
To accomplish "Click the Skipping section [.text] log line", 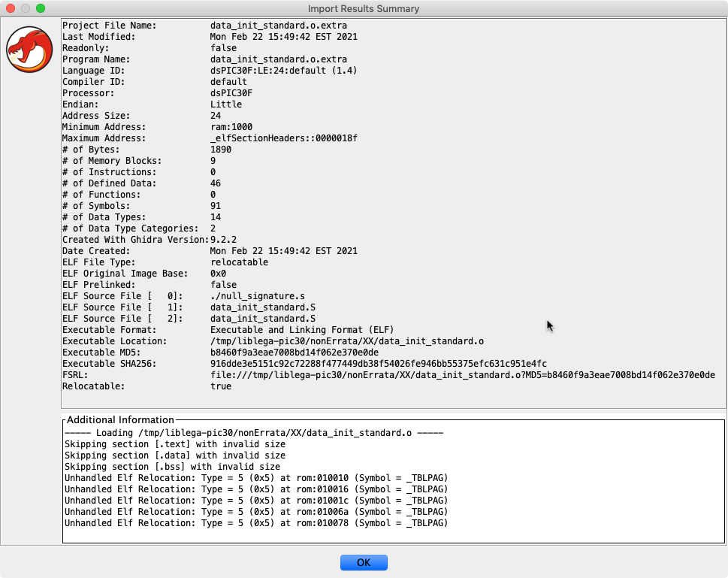I will coord(175,444).
